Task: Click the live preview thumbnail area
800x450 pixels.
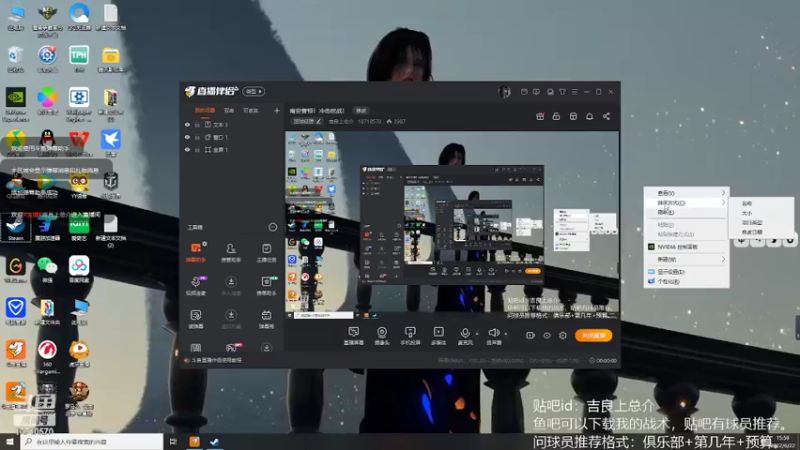Action: pos(452,226)
